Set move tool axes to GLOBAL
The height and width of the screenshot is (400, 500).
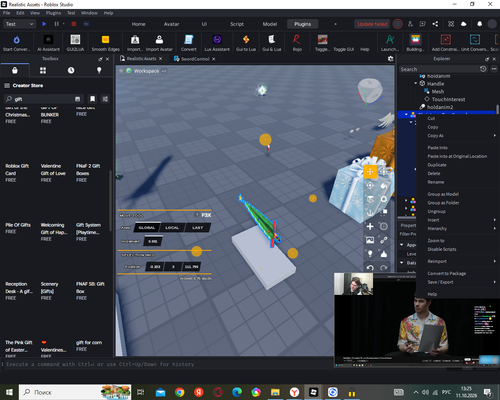pyautogui.click(x=147, y=228)
